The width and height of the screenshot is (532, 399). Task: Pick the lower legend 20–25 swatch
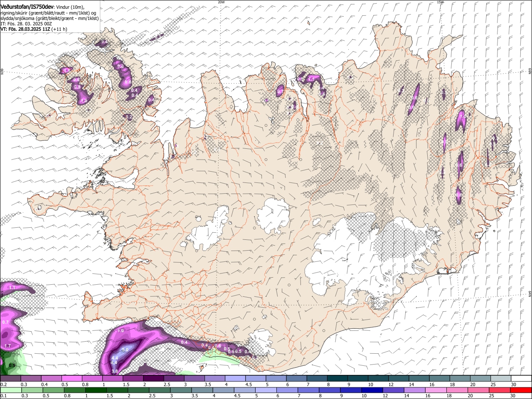(479, 390)
